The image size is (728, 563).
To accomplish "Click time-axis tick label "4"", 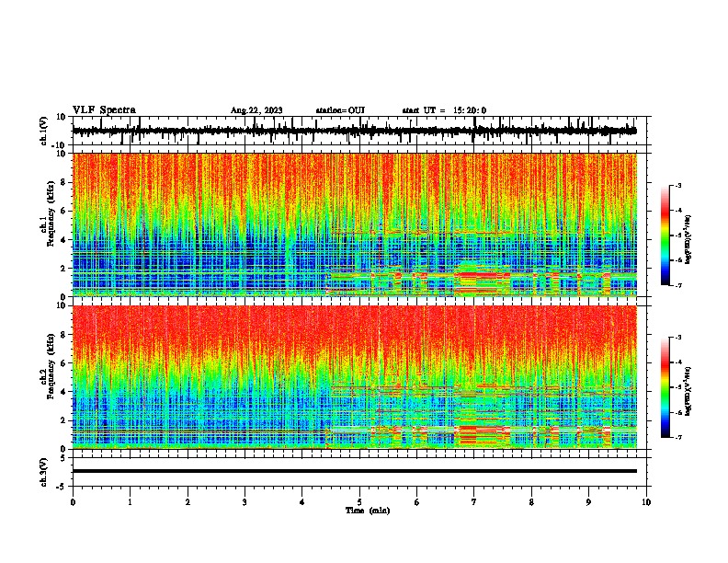I will coord(302,502).
